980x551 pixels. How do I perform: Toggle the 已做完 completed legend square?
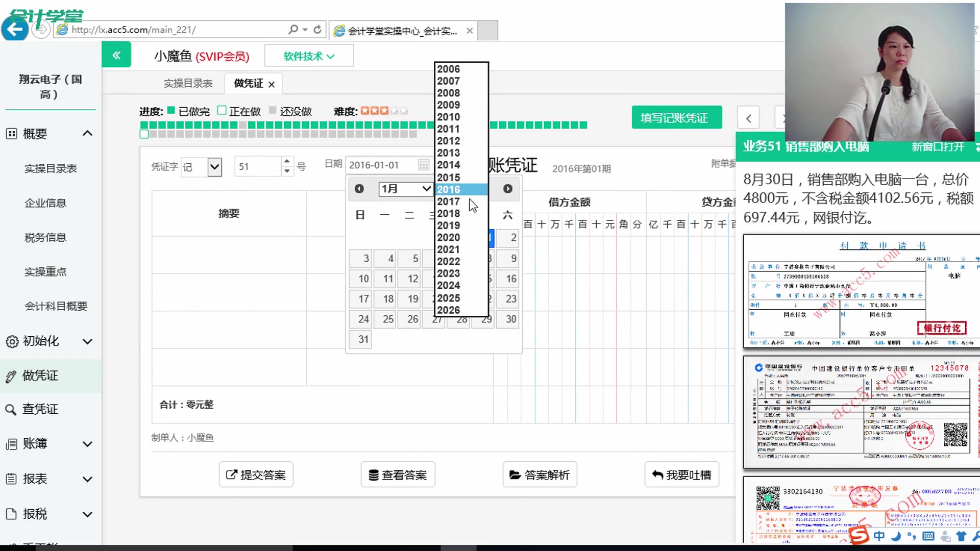[x=171, y=110]
